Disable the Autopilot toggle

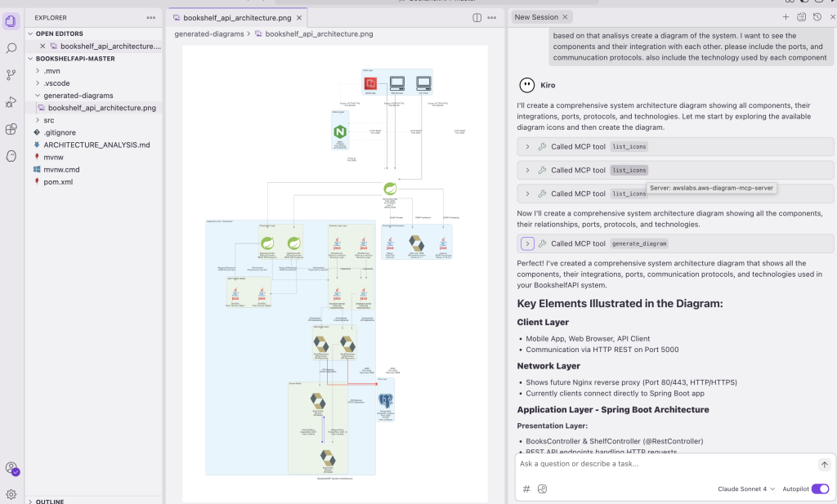click(x=820, y=488)
